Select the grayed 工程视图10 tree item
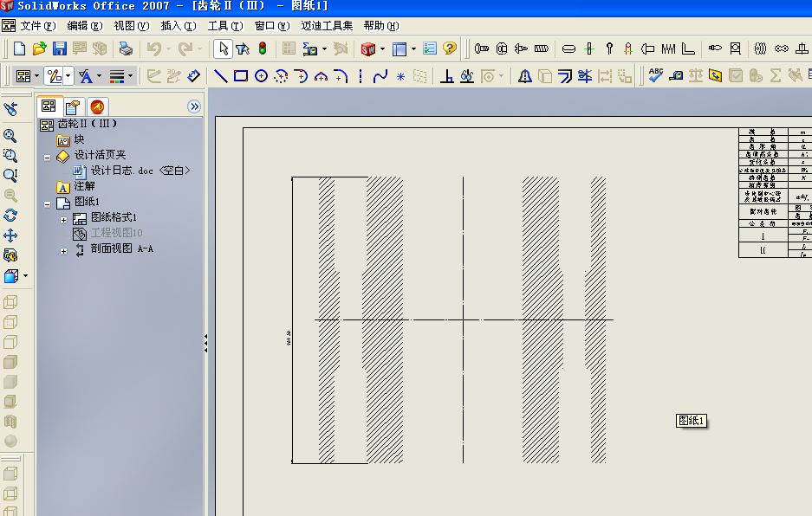 pos(116,233)
